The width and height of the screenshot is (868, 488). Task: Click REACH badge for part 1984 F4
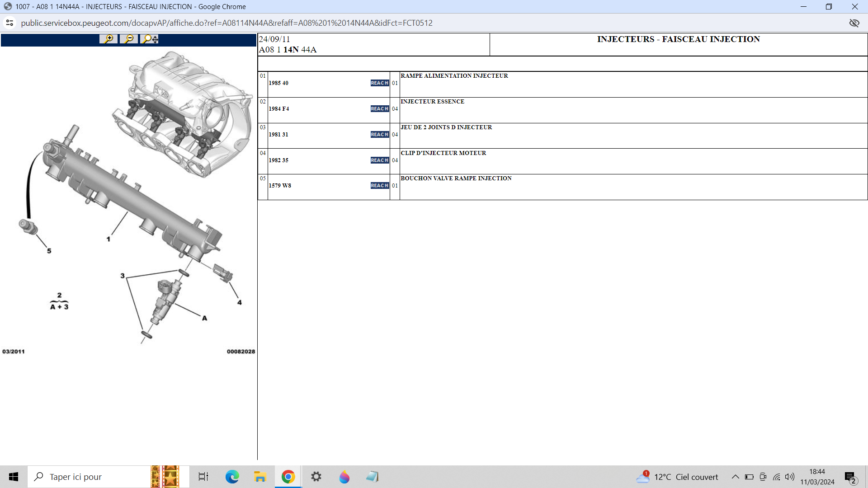pyautogui.click(x=379, y=109)
